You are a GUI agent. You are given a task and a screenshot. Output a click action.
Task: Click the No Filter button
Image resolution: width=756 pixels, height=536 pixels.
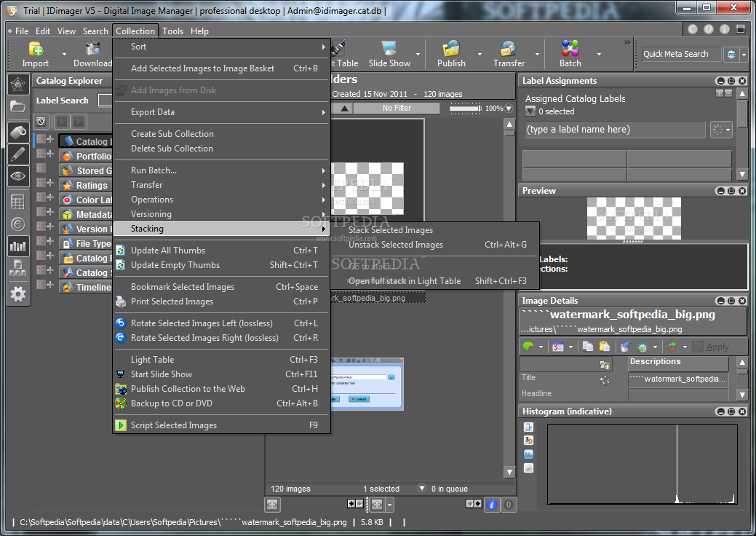(x=397, y=108)
